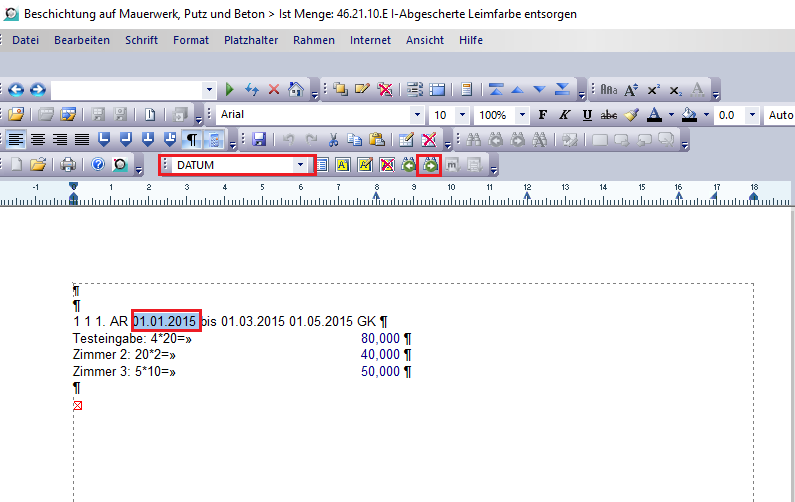Viewport: 795px width, 502px height.
Task: Click the superscript x² icon
Action: click(x=653, y=90)
